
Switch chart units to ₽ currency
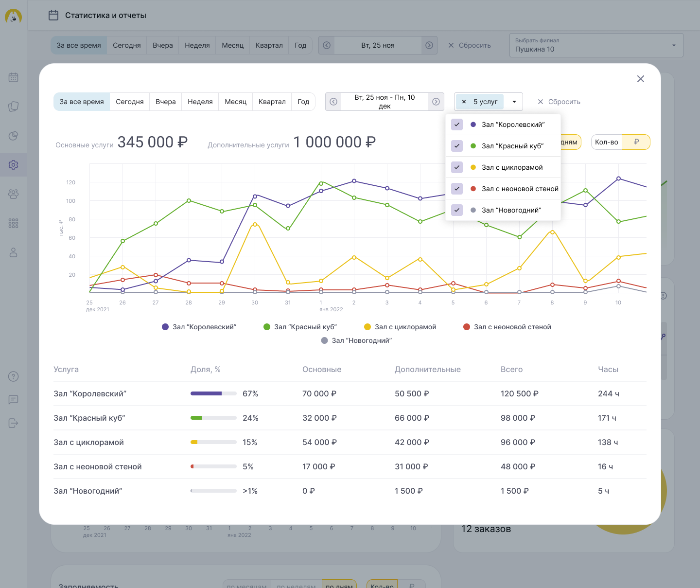point(636,142)
